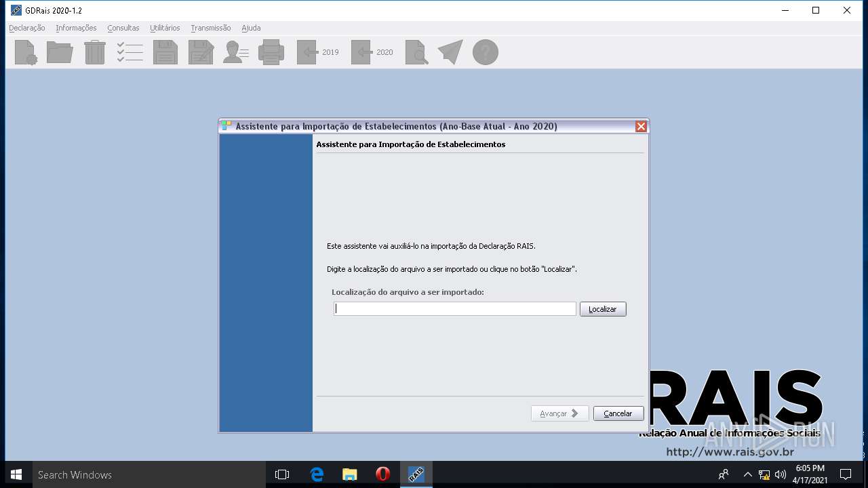Click the person with lines toolbar icon
The height and width of the screenshot is (488, 868).
coord(236,52)
